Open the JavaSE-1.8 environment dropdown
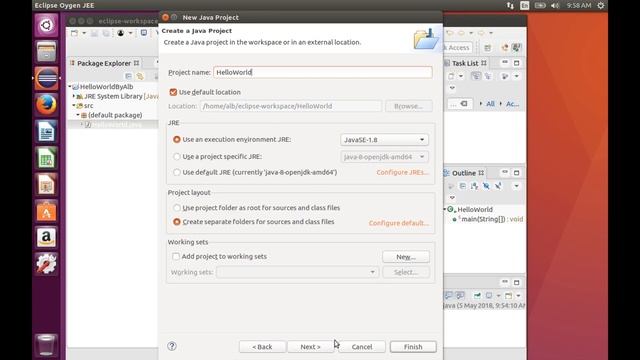Image resolution: width=640 pixels, height=360 pixels. (x=384, y=140)
